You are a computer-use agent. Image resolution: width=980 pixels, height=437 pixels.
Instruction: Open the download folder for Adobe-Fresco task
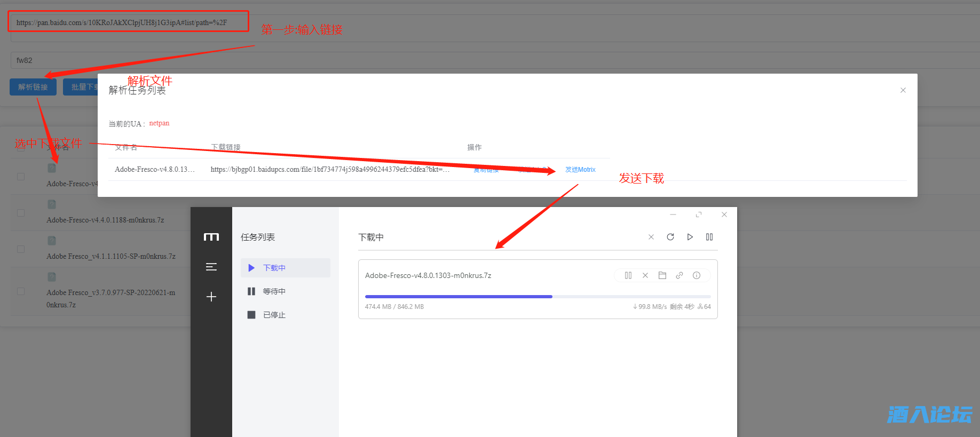[x=662, y=275]
